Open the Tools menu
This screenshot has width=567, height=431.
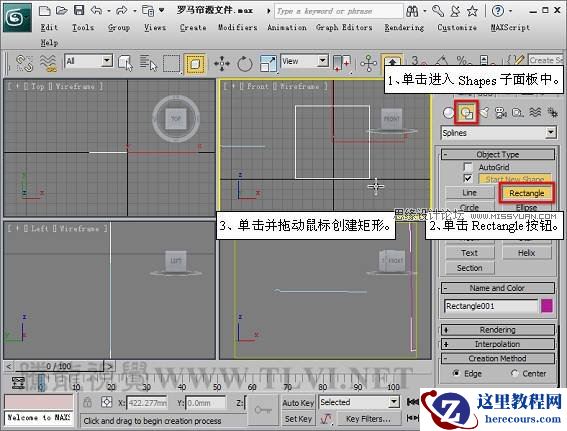point(83,27)
